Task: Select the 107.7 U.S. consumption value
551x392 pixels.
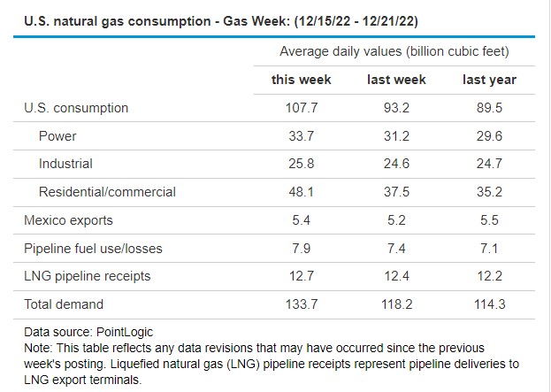Action: click(301, 108)
